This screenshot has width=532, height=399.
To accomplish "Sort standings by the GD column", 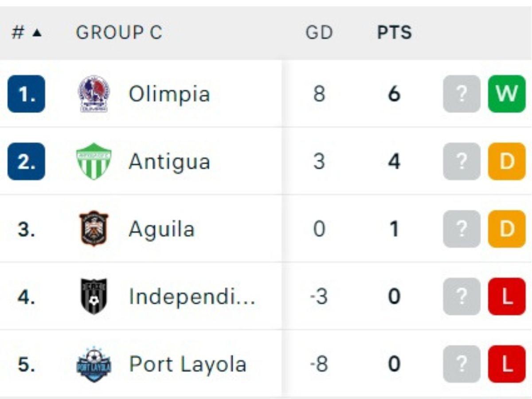I will click(x=319, y=33).
